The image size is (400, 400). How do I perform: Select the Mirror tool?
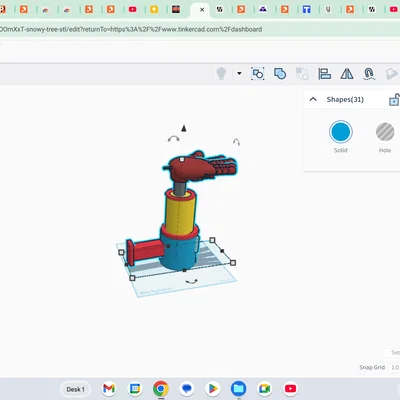(347, 74)
